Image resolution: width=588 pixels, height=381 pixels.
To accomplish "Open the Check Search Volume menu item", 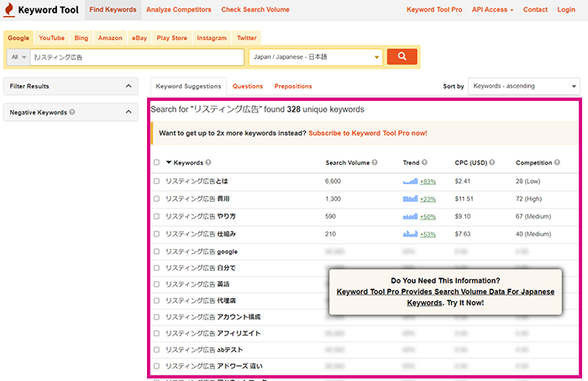I will click(255, 10).
